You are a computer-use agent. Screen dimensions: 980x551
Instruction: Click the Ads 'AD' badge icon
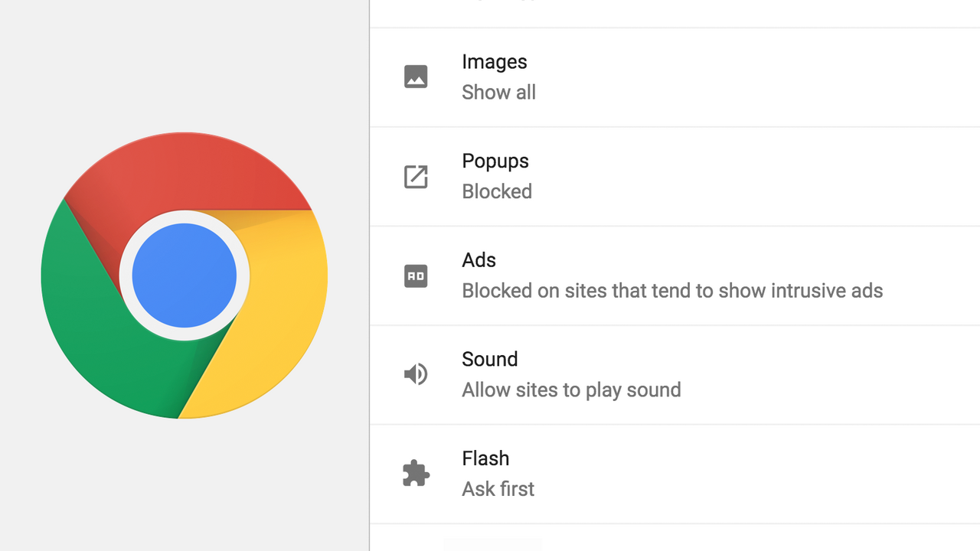[x=416, y=275]
